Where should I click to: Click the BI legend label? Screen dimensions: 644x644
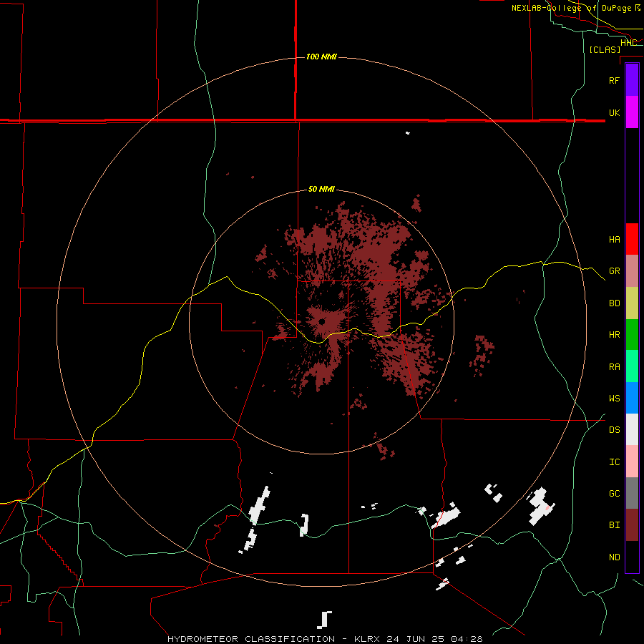click(614, 525)
